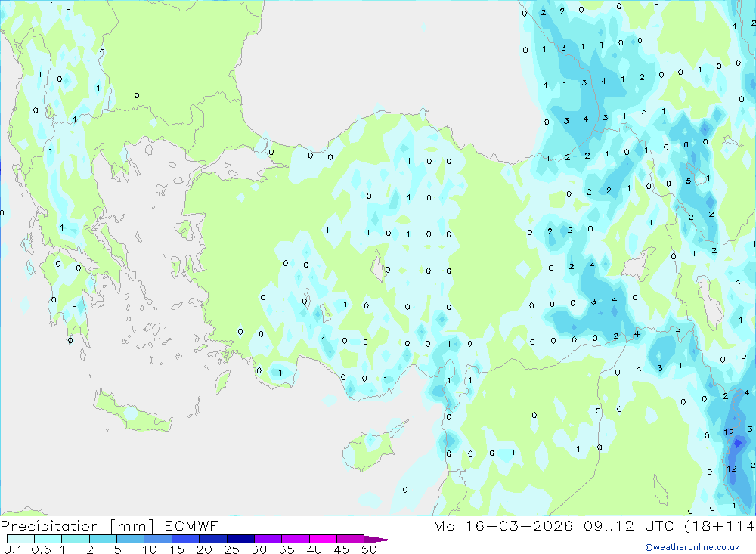Click the '0.5' legend scale label

click(41, 549)
